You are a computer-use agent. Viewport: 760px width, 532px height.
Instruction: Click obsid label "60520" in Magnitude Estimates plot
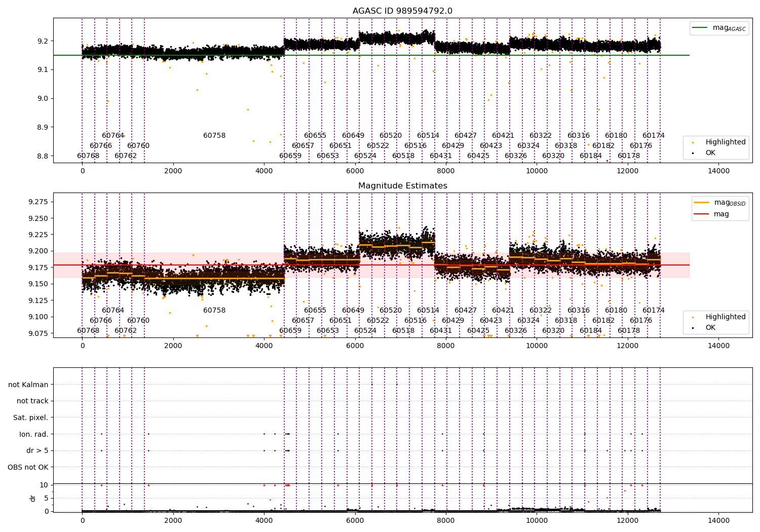(391, 310)
